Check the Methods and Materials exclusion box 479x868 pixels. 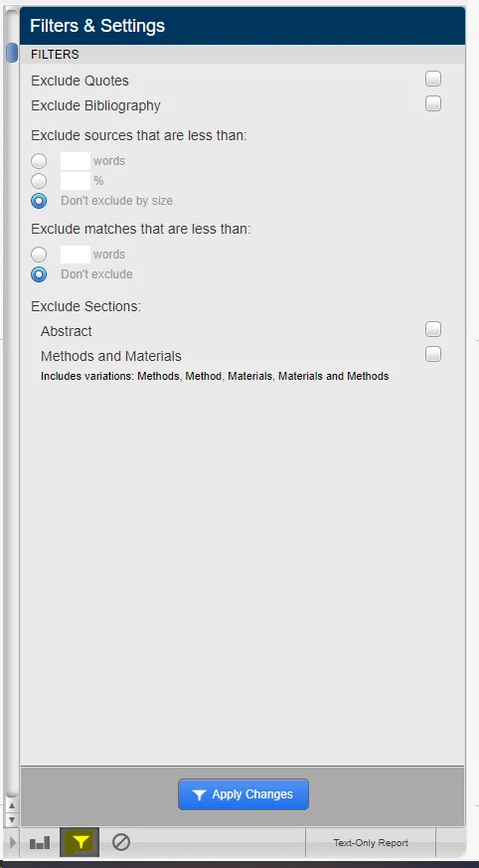coord(433,354)
